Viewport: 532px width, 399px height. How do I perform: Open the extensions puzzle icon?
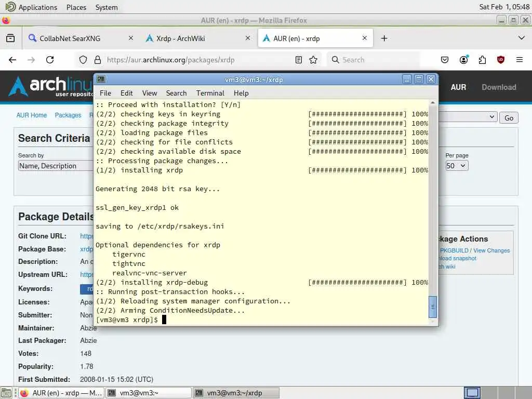point(482,60)
